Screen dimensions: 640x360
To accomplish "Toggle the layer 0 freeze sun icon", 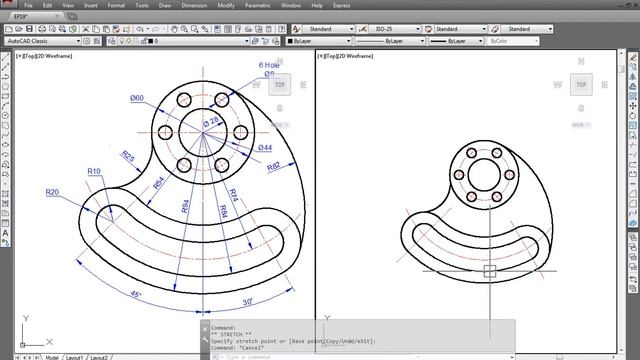I will (x=129, y=41).
